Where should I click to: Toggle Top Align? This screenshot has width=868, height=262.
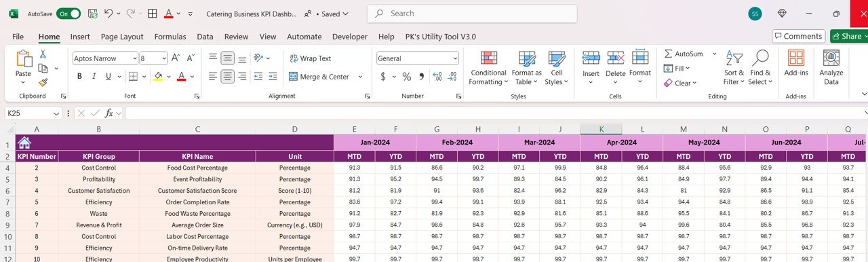(213, 58)
